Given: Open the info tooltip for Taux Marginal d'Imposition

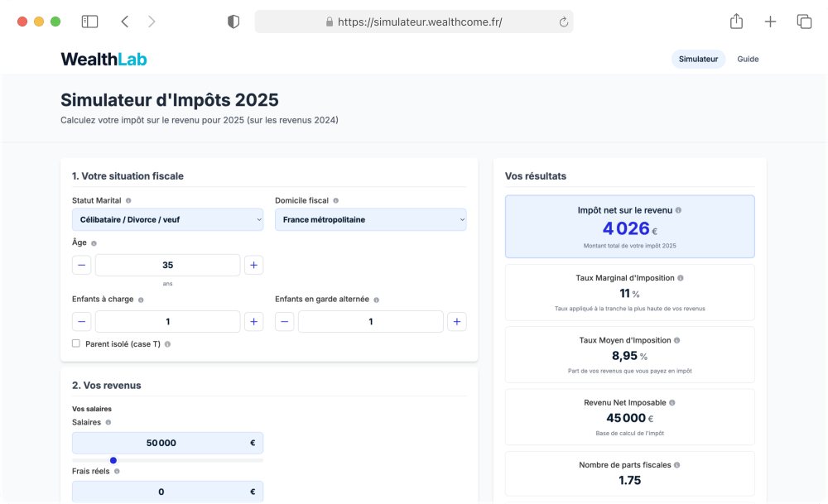Looking at the screenshot, I should point(681,278).
